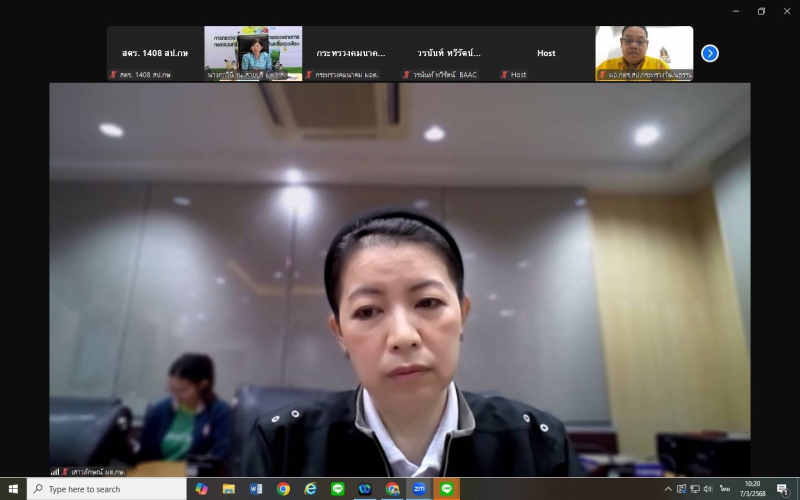Launch the Copilot icon in the taskbar
This screenshot has width=800, height=500.
(x=202, y=489)
